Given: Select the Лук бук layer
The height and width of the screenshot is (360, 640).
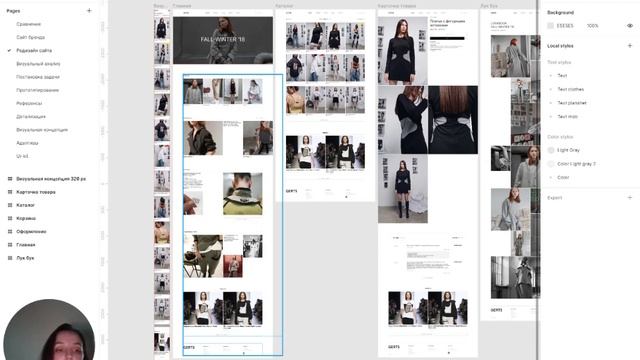Looking at the screenshot, I should [25, 258].
